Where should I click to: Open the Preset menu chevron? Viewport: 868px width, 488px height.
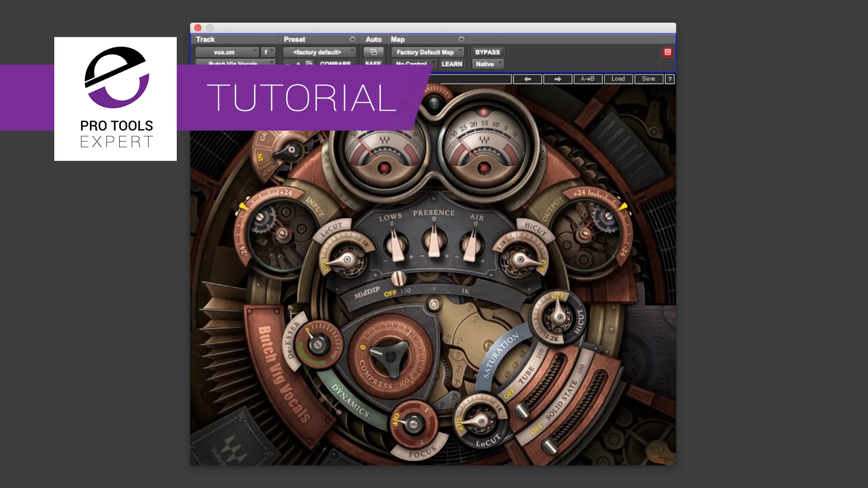click(353, 39)
